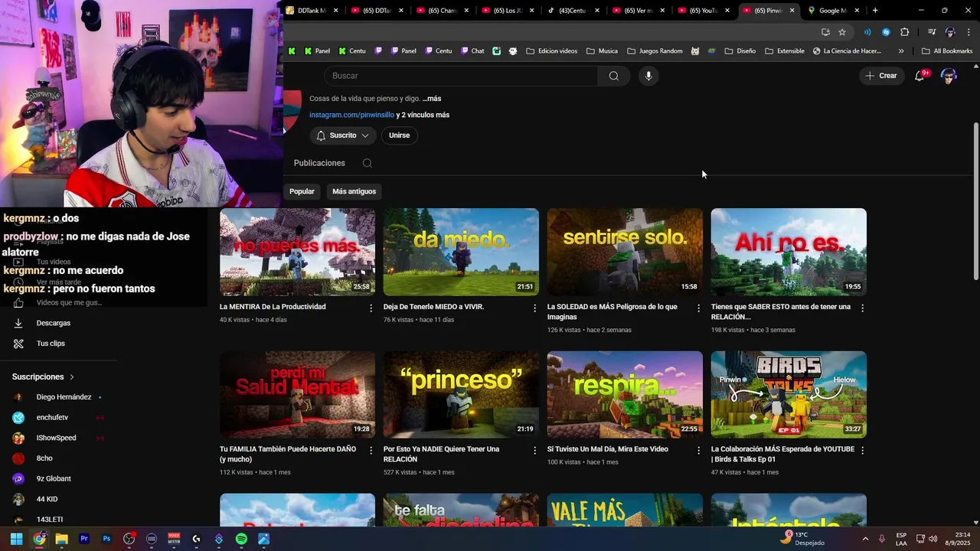Expand Suscripciones section chevron
Image resolution: width=980 pixels, height=551 pixels.
point(72,377)
